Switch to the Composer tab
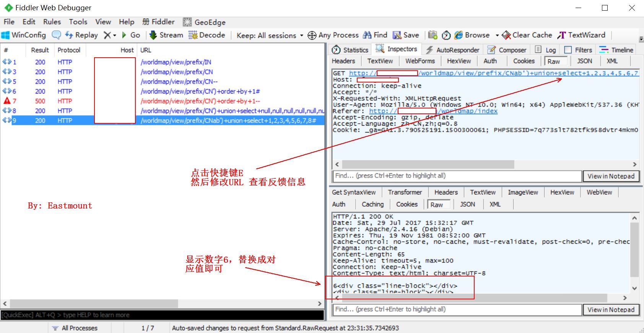 click(x=507, y=50)
